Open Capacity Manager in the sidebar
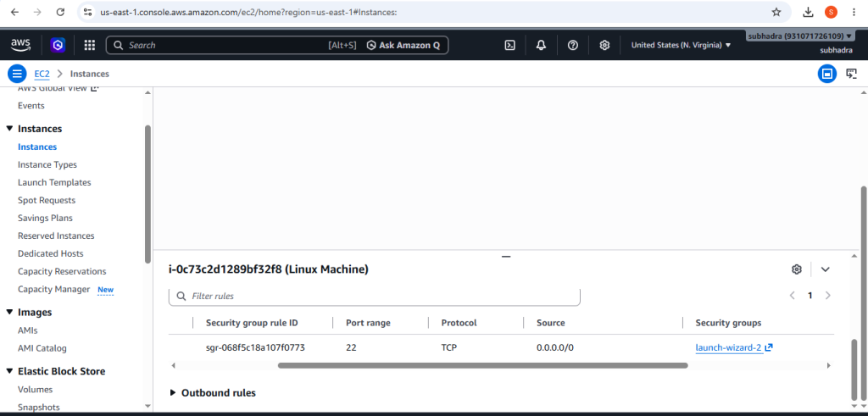868x416 pixels. 53,289
